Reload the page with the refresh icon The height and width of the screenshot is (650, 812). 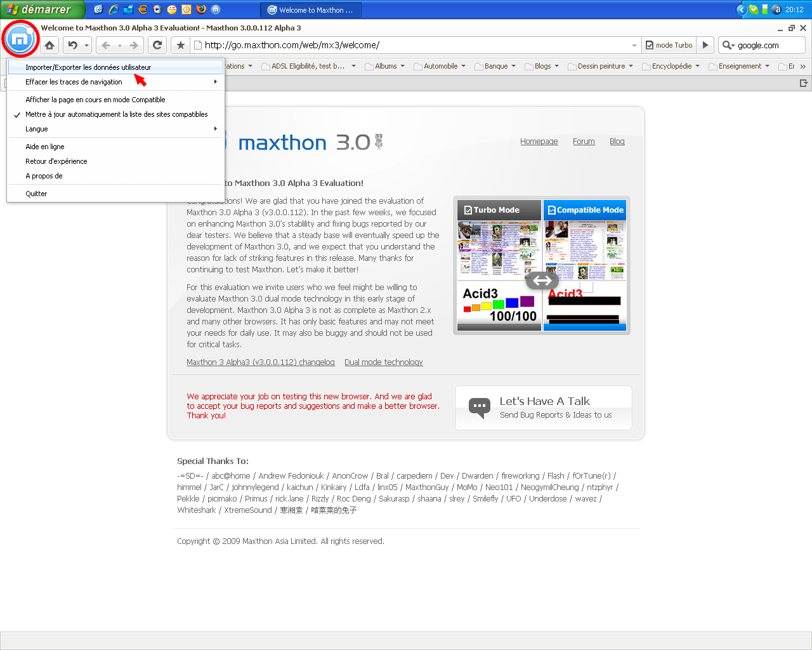click(157, 45)
